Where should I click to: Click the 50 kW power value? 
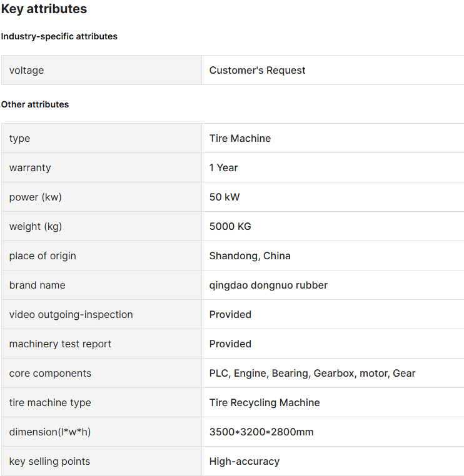point(224,197)
